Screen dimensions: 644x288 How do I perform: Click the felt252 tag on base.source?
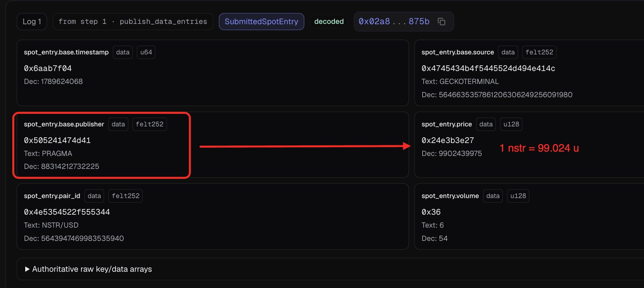tap(539, 52)
